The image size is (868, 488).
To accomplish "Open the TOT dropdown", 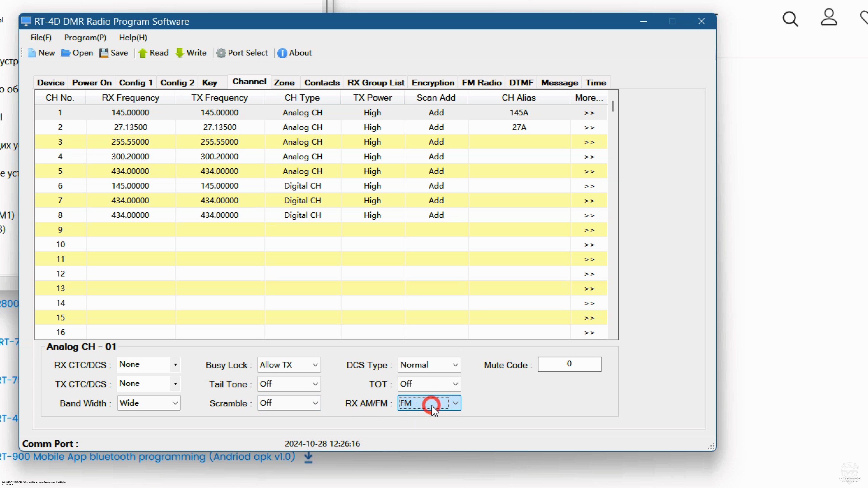I will [x=455, y=384].
